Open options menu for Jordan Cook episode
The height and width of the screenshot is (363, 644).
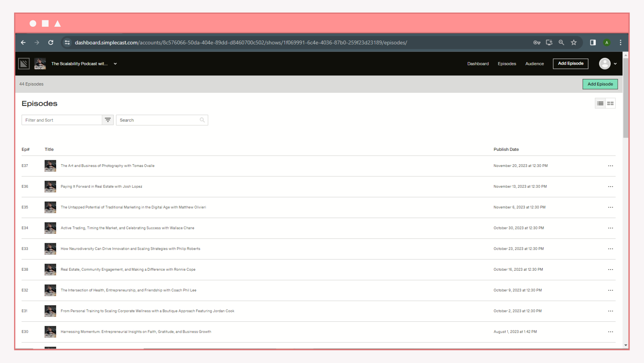click(611, 311)
